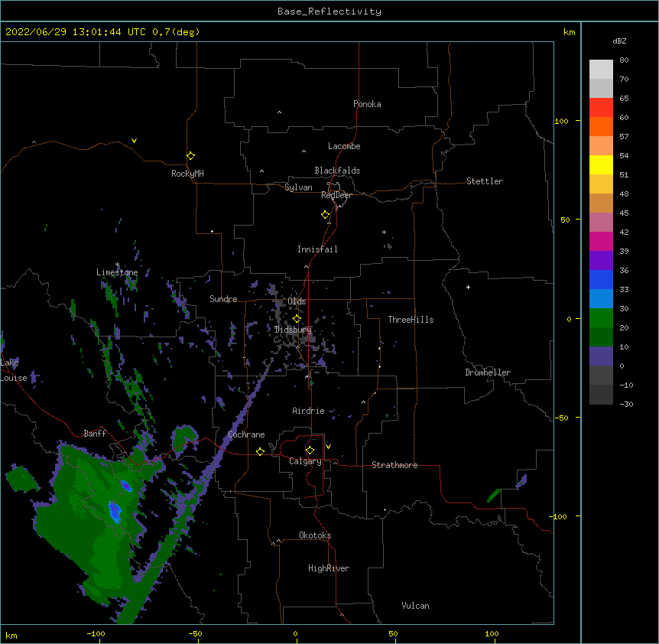Select the Olds town label
The image size is (659, 644).
pyautogui.click(x=297, y=301)
